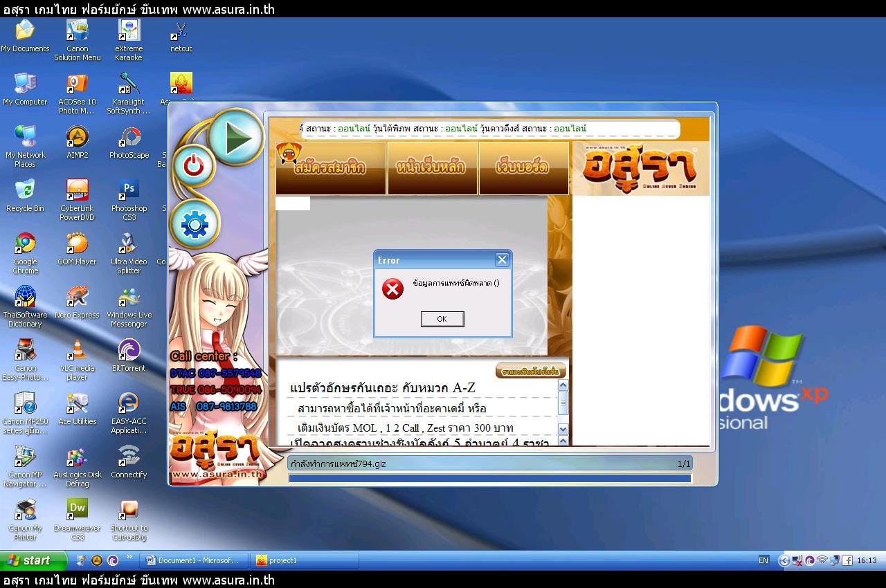Select the เว็บบอร์ด tab in the launcher
Viewport: 886px width, 588px height.
coord(523,167)
